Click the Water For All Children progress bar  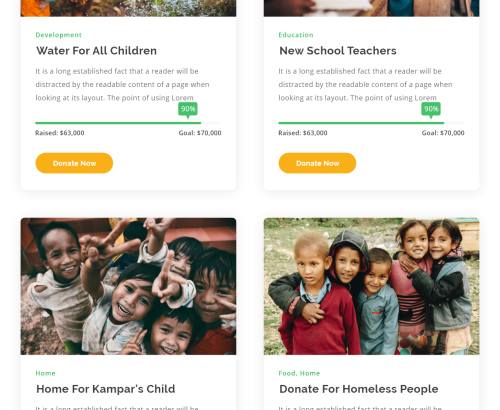tap(128, 123)
